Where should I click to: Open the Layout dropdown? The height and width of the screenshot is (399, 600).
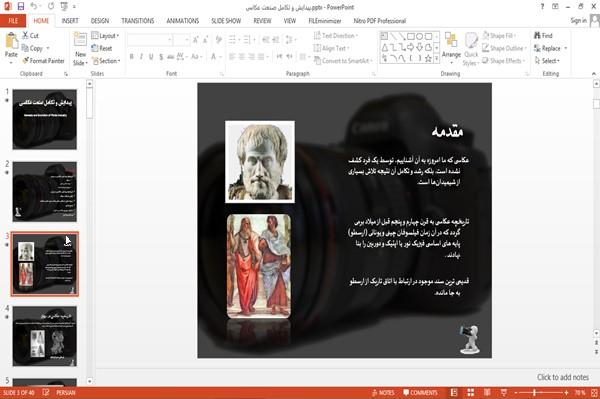tap(105, 36)
